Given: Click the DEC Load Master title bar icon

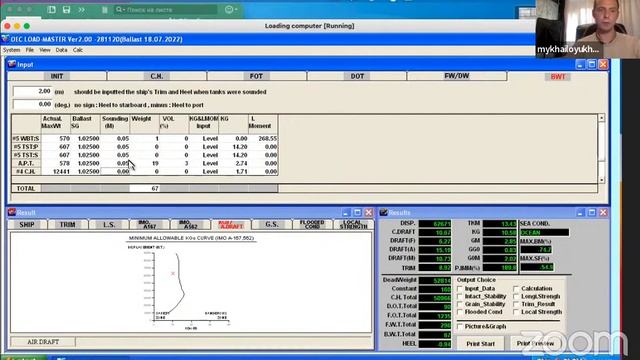Looking at the screenshot, I should [x=5, y=39].
